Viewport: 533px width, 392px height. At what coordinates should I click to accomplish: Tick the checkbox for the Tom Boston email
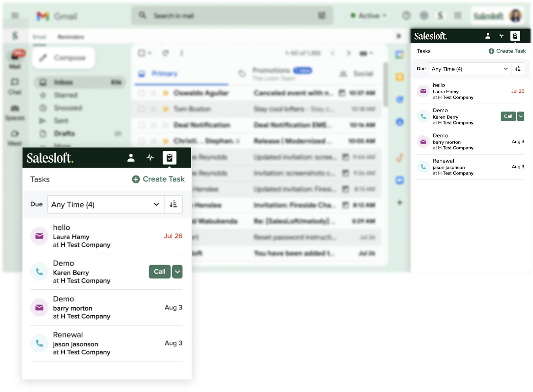(142, 109)
